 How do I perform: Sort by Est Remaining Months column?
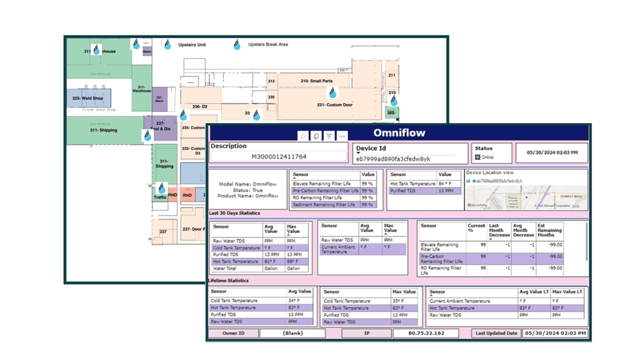pos(550,230)
